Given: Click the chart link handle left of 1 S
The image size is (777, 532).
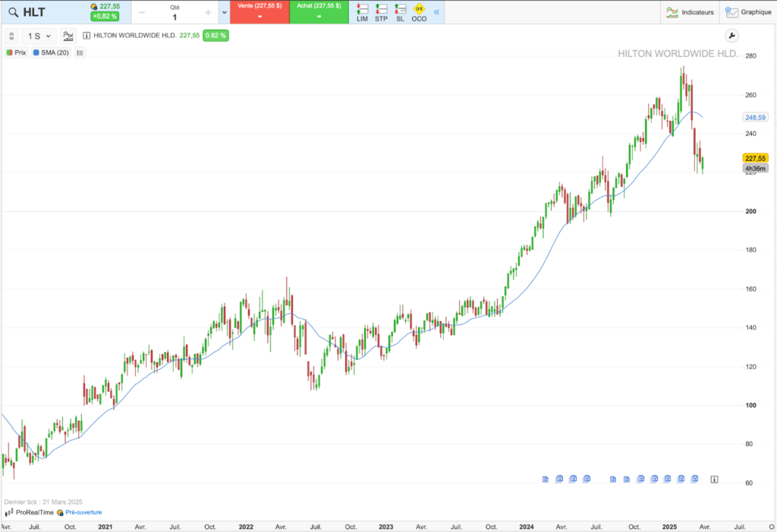Looking at the screenshot, I should pos(11,36).
